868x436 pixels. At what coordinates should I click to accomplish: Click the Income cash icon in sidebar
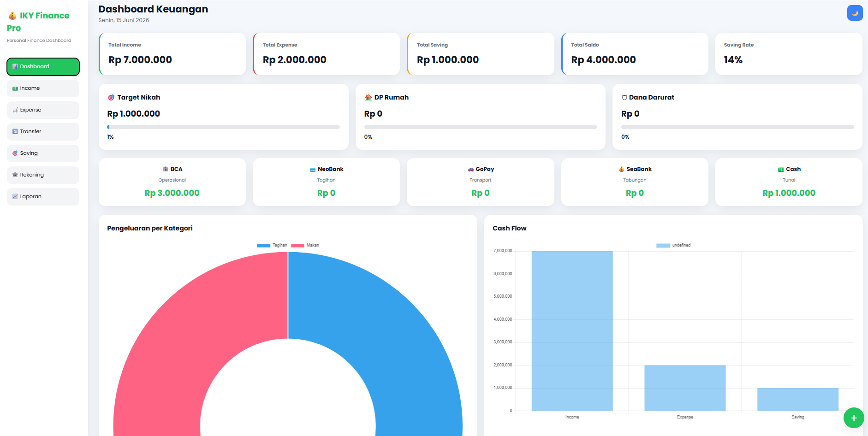(15, 88)
